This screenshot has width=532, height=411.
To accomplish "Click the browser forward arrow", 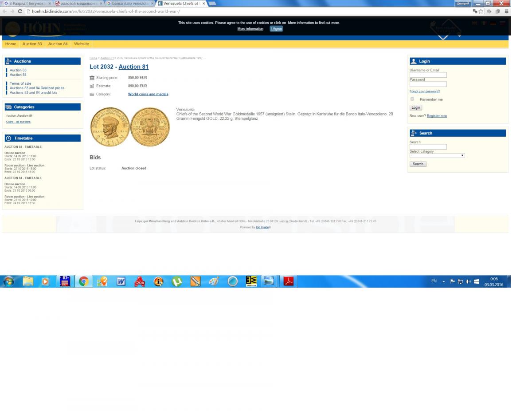I will [x=12, y=11].
